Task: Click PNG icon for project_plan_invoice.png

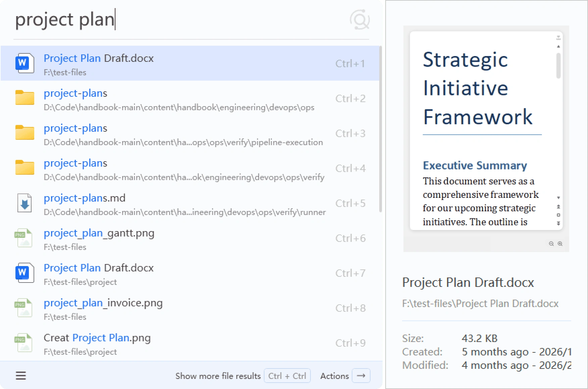Action: 23,308
